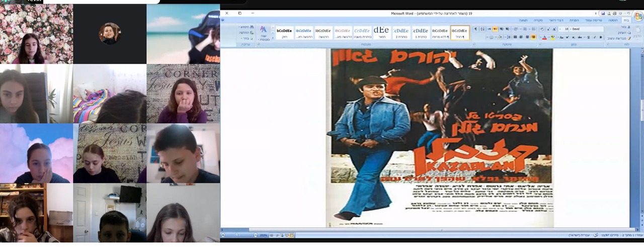Click Find (חיפוש) in the editing group
The image size is (644, 247).
246,27
